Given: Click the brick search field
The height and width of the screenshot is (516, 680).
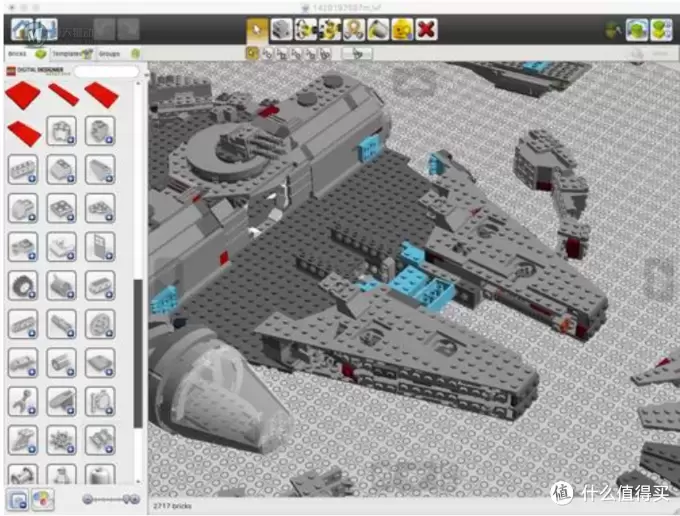Looking at the screenshot, I should [106, 72].
